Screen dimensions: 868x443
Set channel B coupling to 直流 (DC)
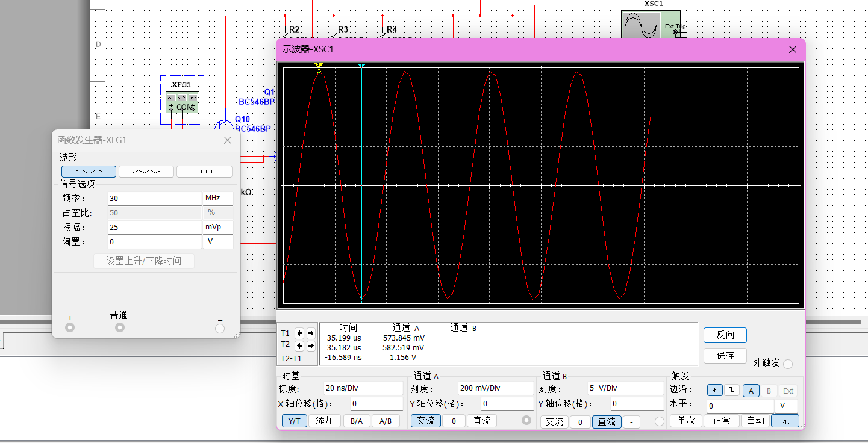[x=607, y=422]
